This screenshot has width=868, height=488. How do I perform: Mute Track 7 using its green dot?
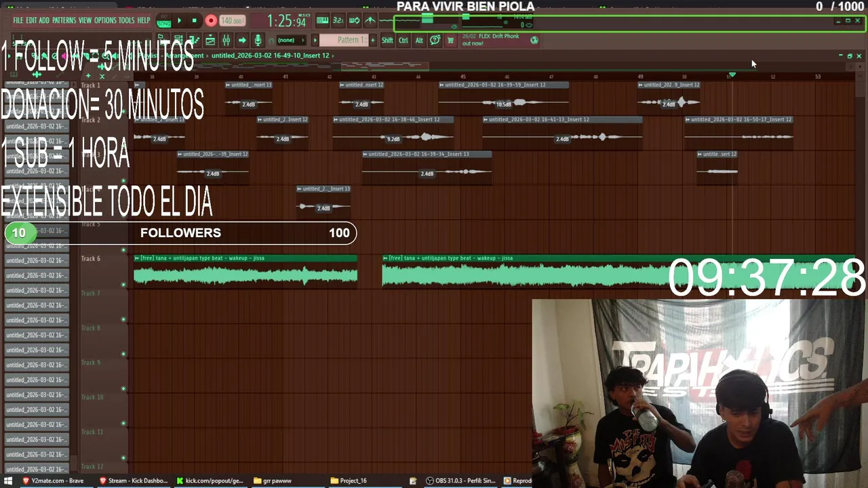123,319
